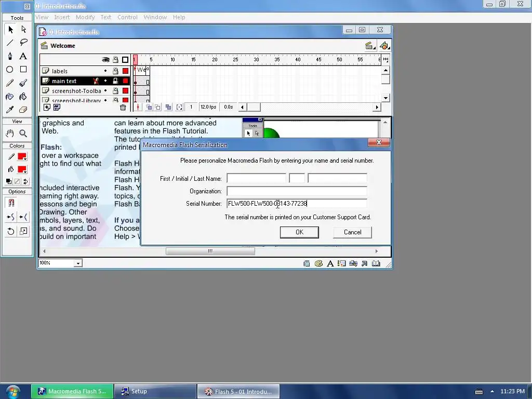Select the main text layer

click(x=85, y=81)
